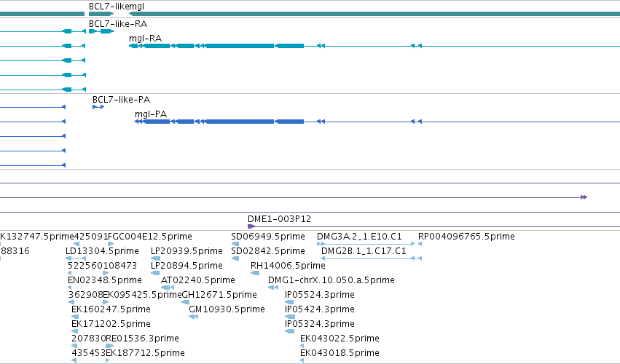Screen dimensions: 620x364
Task: Click the IP05524.3prime EST label
Action: point(320,295)
